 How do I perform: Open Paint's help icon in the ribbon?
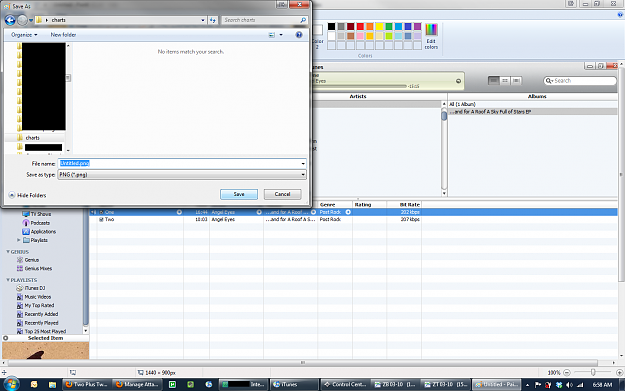(620, 15)
